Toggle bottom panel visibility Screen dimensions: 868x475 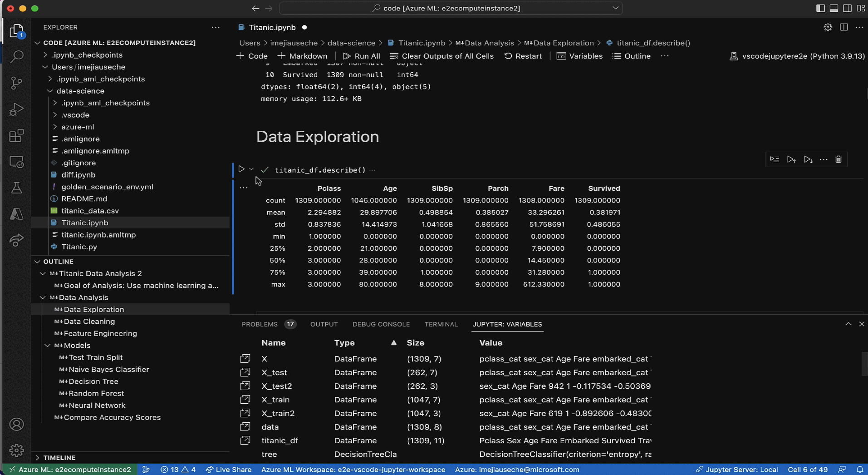834,8
